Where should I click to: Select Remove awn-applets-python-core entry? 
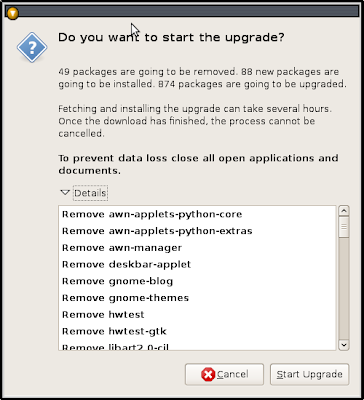197,214
